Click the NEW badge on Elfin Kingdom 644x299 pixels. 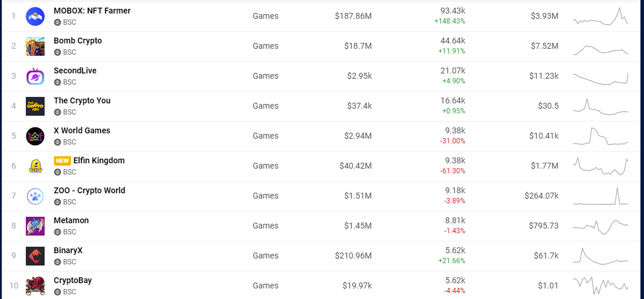pos(62,160)
